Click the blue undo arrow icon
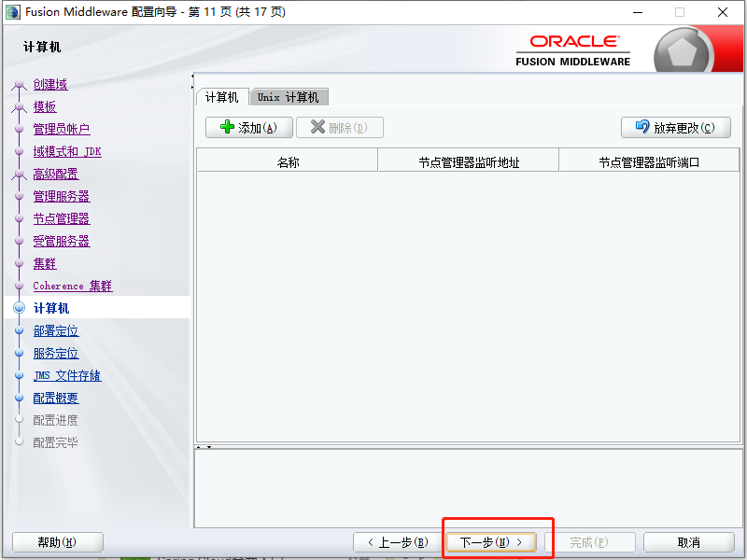This screenshot has width=747, height=560. 642,126
